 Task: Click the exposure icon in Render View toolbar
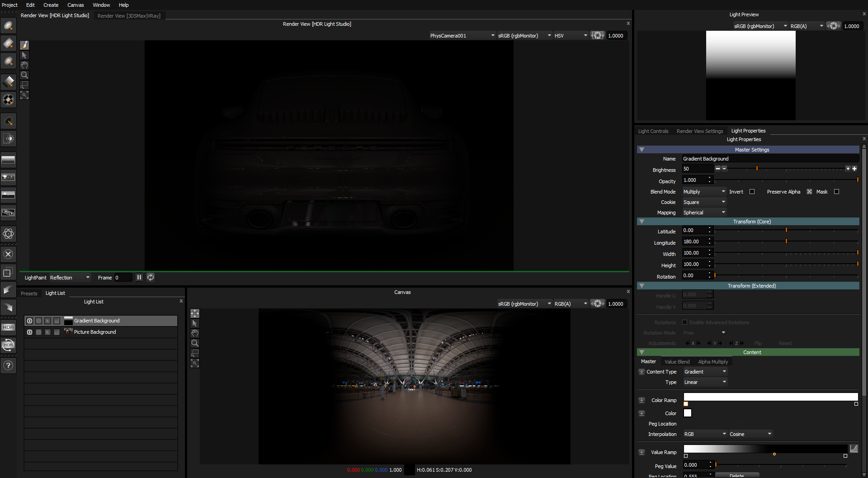point(597,35)
